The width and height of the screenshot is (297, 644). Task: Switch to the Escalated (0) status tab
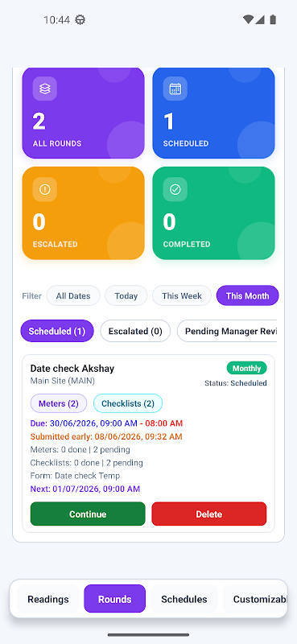135,331
